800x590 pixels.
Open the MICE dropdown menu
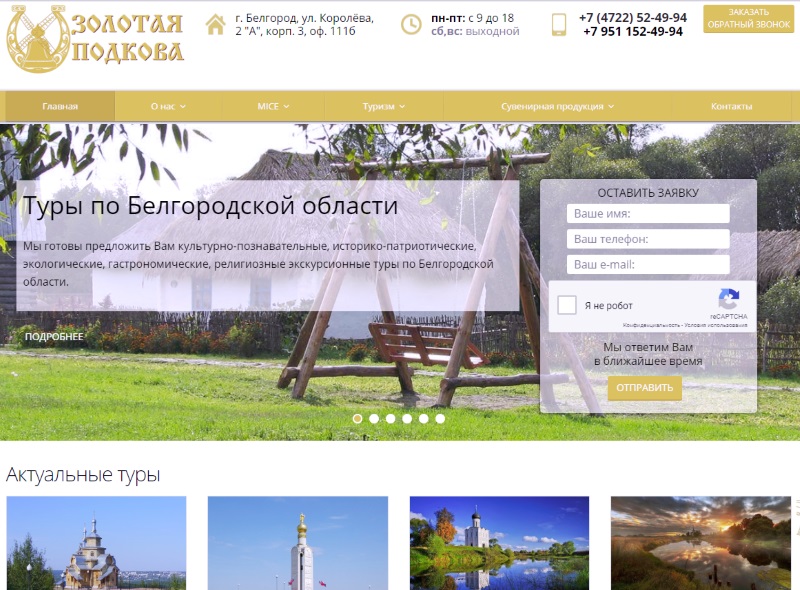[x=273, y=106]
